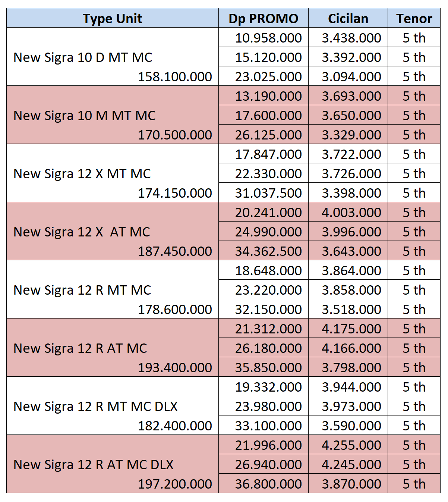The width and height of the screenshot is (448, 502).
Task: Select Dp value 10.958.000
Action: (x=268, y=38)
